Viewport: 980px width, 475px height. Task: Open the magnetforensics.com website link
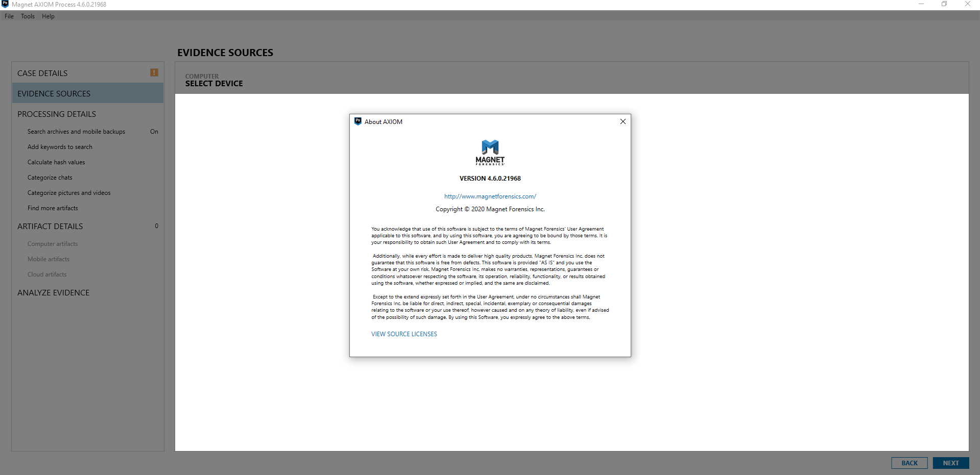coord(490,196)
